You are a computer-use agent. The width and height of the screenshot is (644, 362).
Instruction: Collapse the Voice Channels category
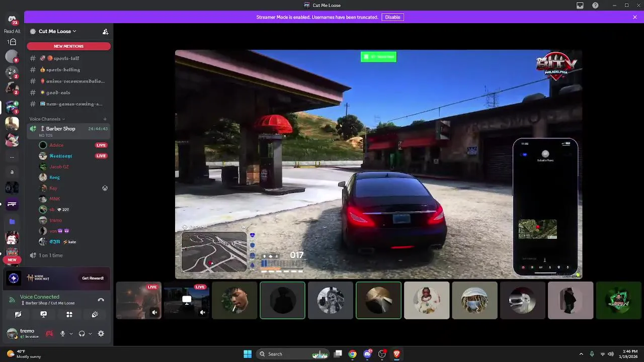tap(47, 119)
